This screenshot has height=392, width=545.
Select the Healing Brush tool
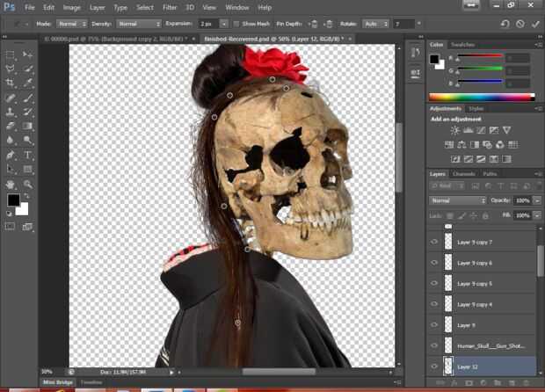pos(11,98)
